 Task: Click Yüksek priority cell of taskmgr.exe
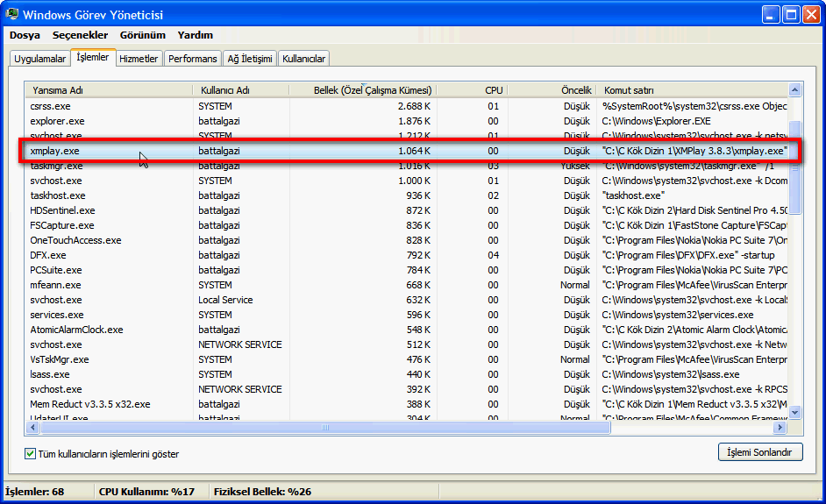[x=575, y=166]
